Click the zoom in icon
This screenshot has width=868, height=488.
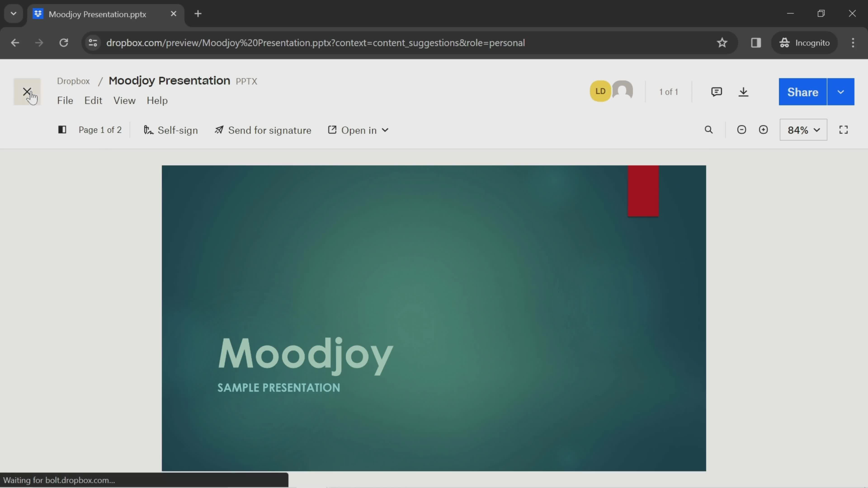pyautogui.click(x=763, y=130)
